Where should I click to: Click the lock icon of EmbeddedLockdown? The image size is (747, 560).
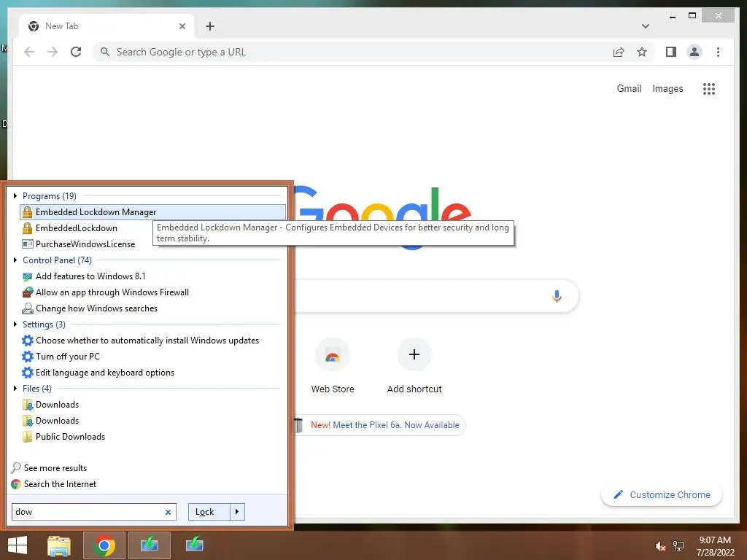click(28, 228)
